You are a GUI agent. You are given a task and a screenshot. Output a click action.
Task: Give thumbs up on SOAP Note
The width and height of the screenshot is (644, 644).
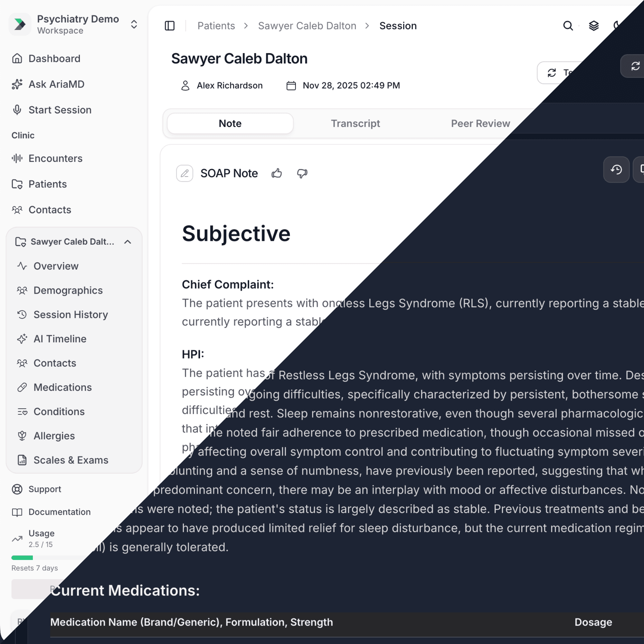(276, 173)
